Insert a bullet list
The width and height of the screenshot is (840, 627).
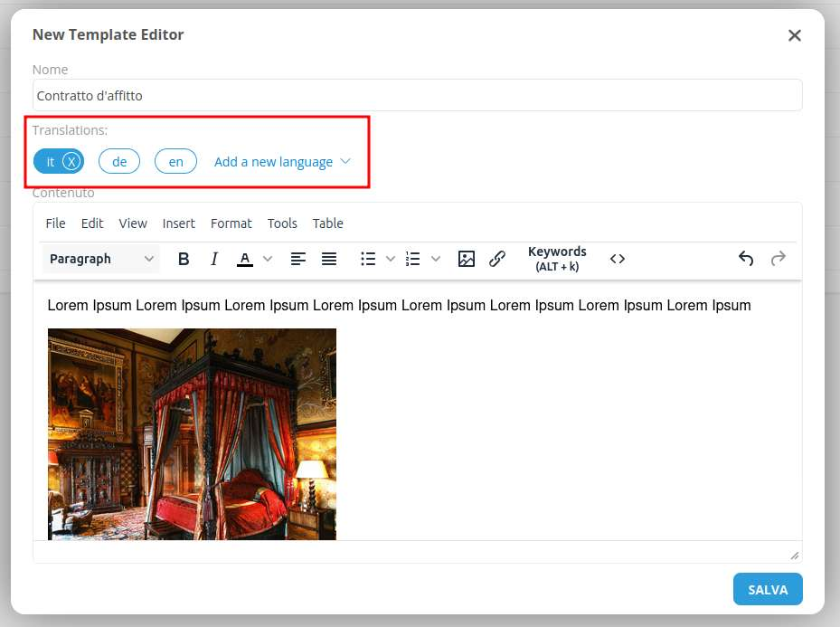pos(368,259)
